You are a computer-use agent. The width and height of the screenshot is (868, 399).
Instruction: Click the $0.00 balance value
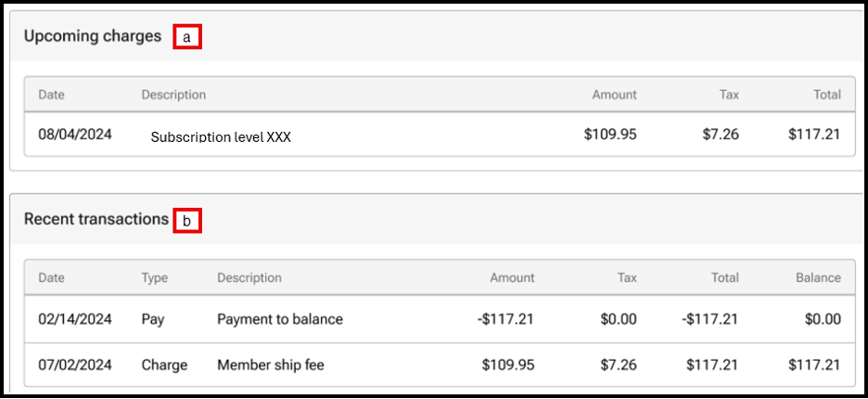click(x=822, y=319)
